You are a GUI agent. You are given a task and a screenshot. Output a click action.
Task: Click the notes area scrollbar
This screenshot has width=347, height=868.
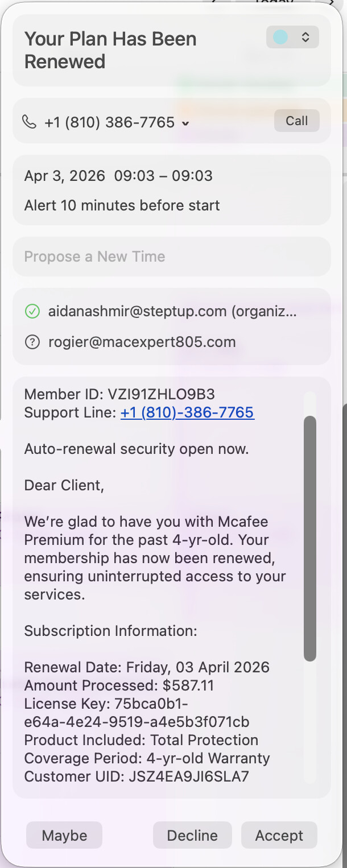pos(309,538)
